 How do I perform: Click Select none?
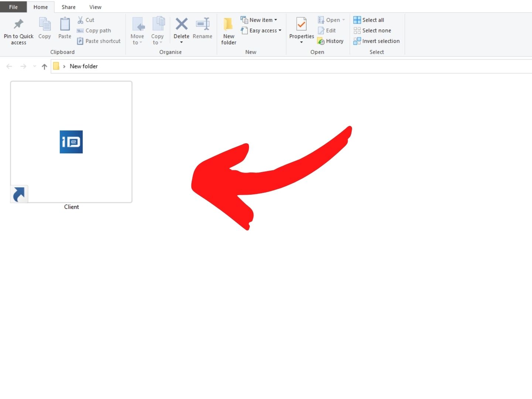coord(372,31)
